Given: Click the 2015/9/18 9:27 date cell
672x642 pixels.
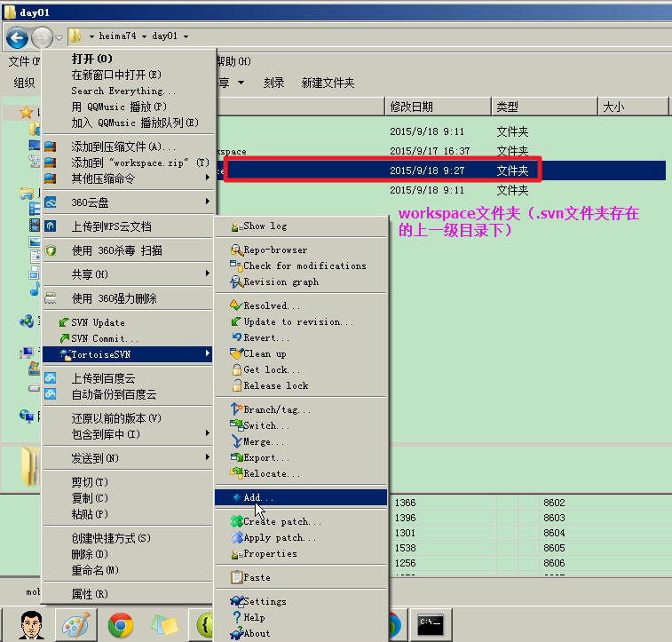Looking at the screenshot, I should point(427,170).
